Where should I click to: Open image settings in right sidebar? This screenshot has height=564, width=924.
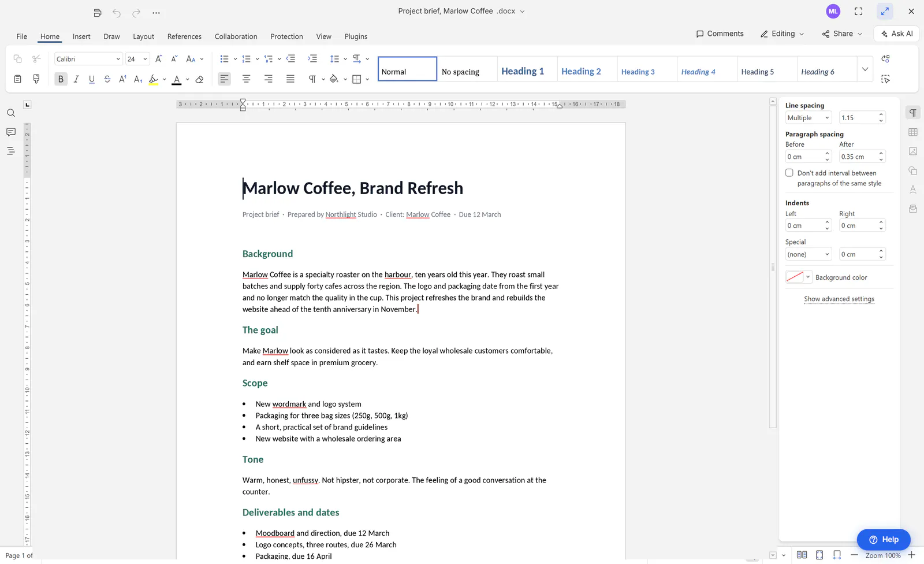913,151
